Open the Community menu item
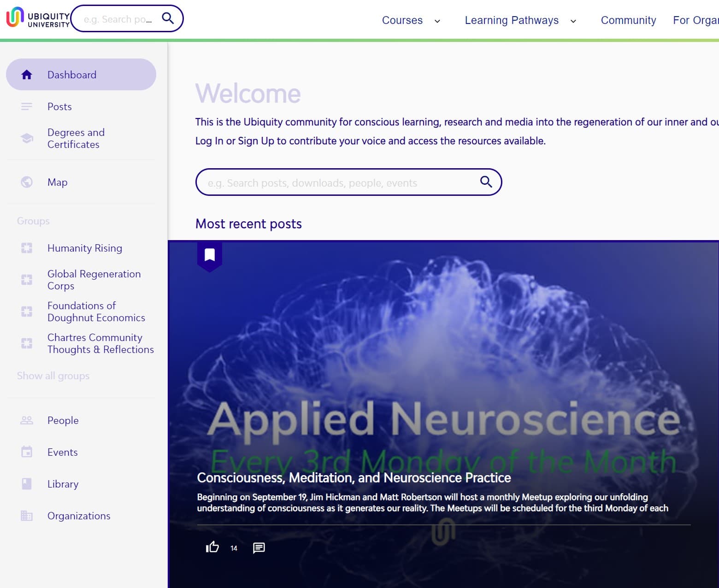The width and height of the screenshot is (719, 588). click(628, 20)
